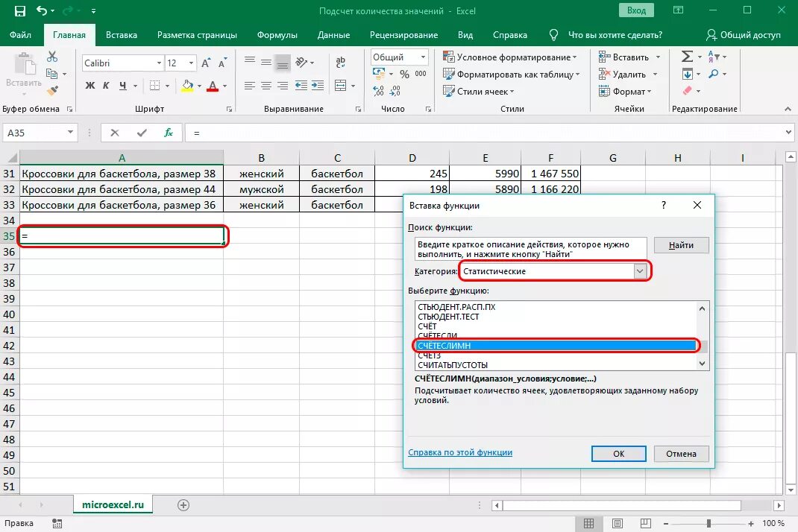
Task: Align text left
Action: 249,86
